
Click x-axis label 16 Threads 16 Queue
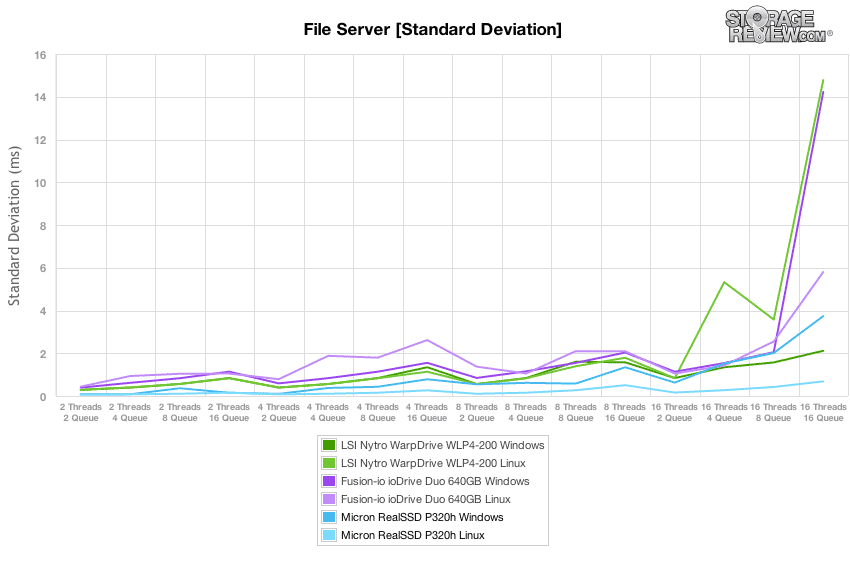(x=823, y=413)
